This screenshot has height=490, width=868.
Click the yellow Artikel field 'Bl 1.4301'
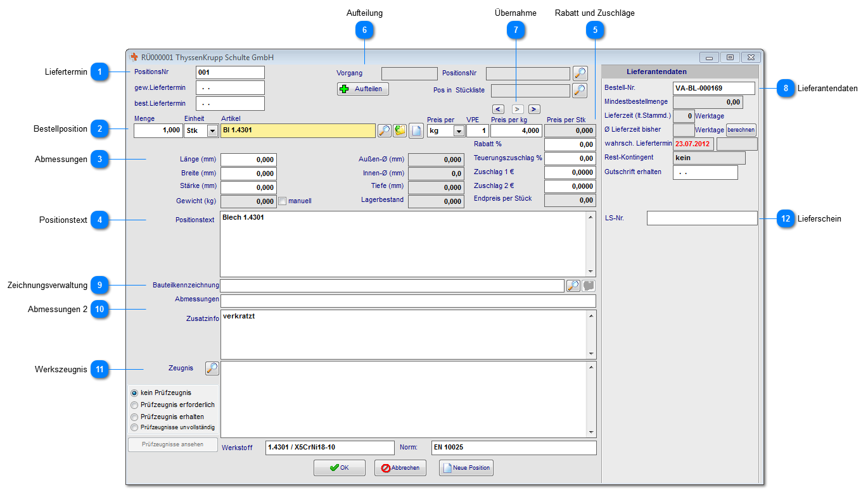point(298,131)
